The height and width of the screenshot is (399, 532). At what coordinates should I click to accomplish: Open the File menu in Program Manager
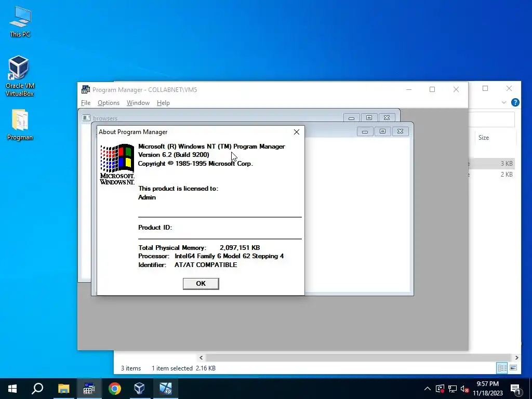coord(86,103)
